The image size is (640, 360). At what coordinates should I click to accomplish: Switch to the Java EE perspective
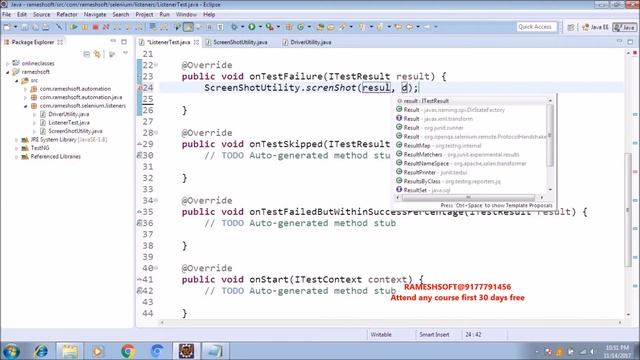[x=596, y=27]
